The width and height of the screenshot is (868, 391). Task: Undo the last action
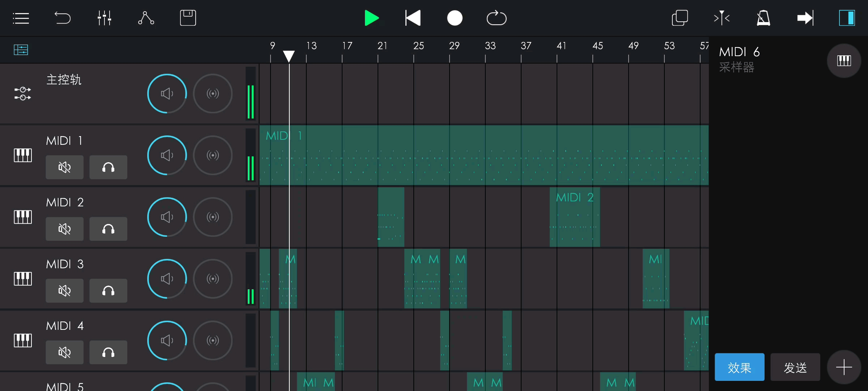(63, 18)
